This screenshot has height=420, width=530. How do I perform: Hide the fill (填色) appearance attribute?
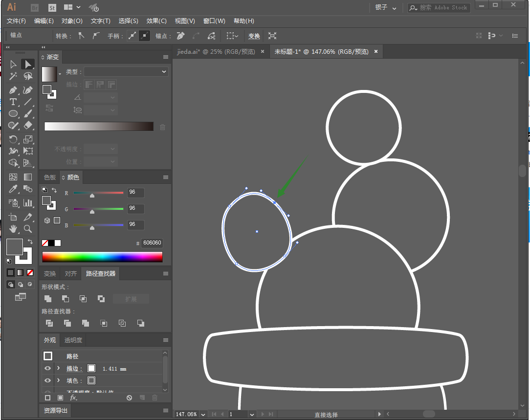(x=47, y=380)
